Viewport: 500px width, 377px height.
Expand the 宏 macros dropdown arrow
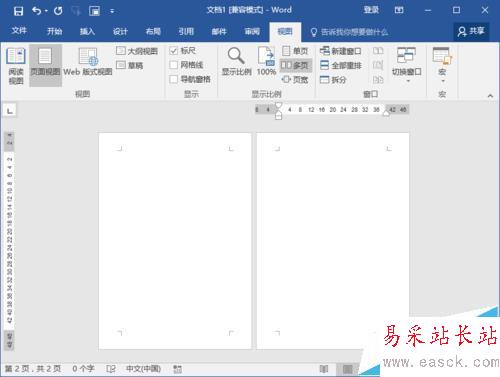coord(442,81)
